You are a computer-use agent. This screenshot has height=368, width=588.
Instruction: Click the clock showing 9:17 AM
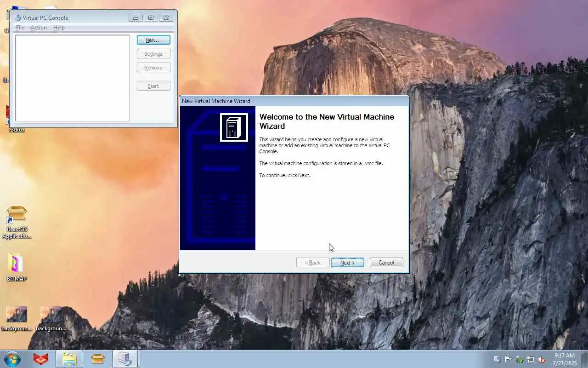pyautogui.click(x=565, y=359)
